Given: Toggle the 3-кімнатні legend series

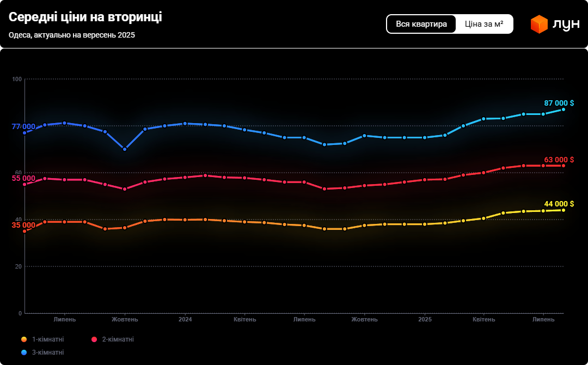Looking at the screenshot, I should (x=48, y=352).
